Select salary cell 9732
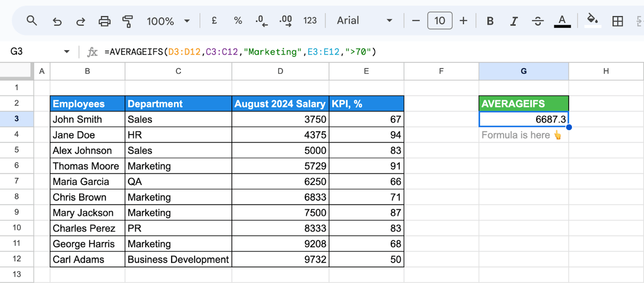The height and width of the screenshot is (283, 644). tap(281, 259)
